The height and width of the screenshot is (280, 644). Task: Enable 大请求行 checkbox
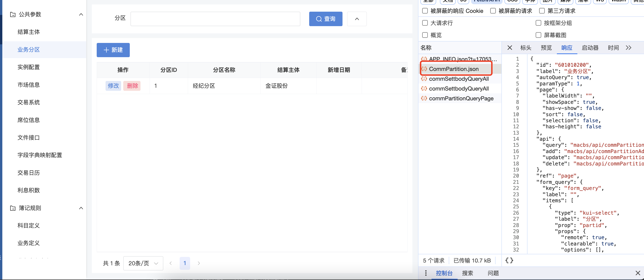click(x=425, y=23)
